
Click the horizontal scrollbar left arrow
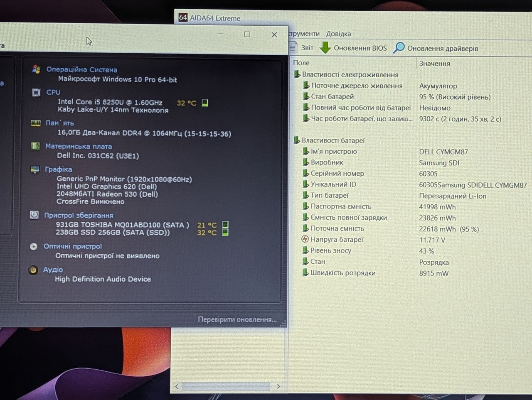[177, 386]
